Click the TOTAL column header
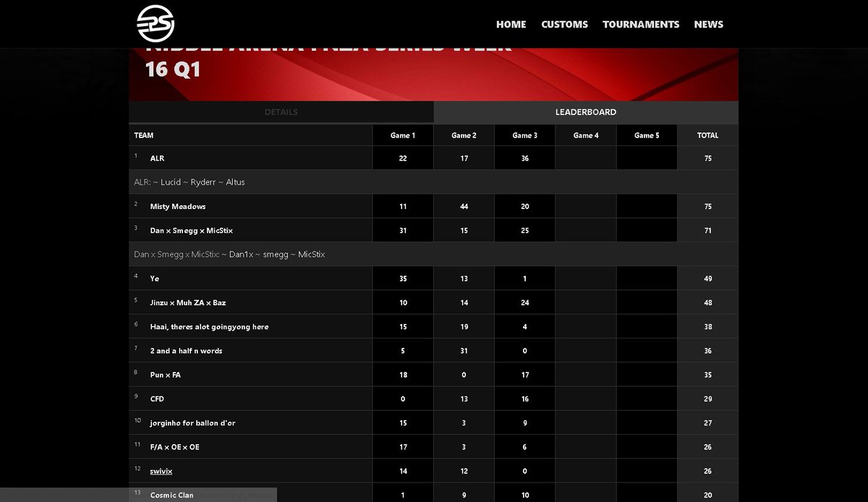868x502 pixels. tap(707, 135)
